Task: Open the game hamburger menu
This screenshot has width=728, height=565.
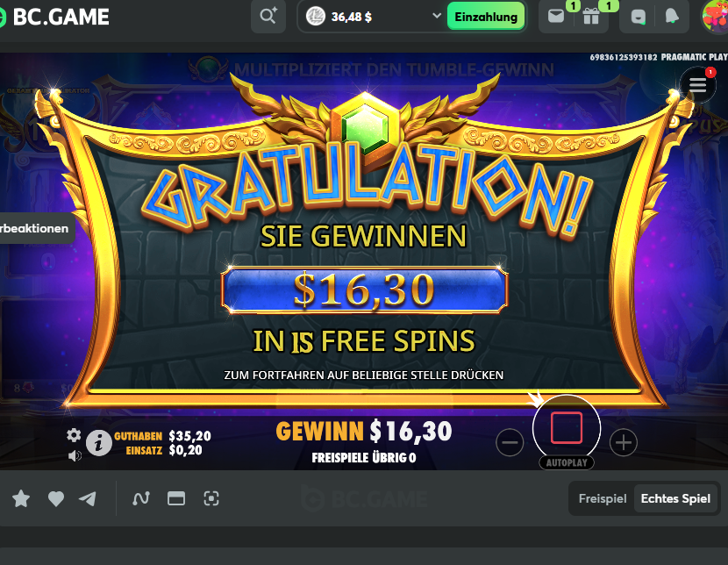Action: coord(698,85)
